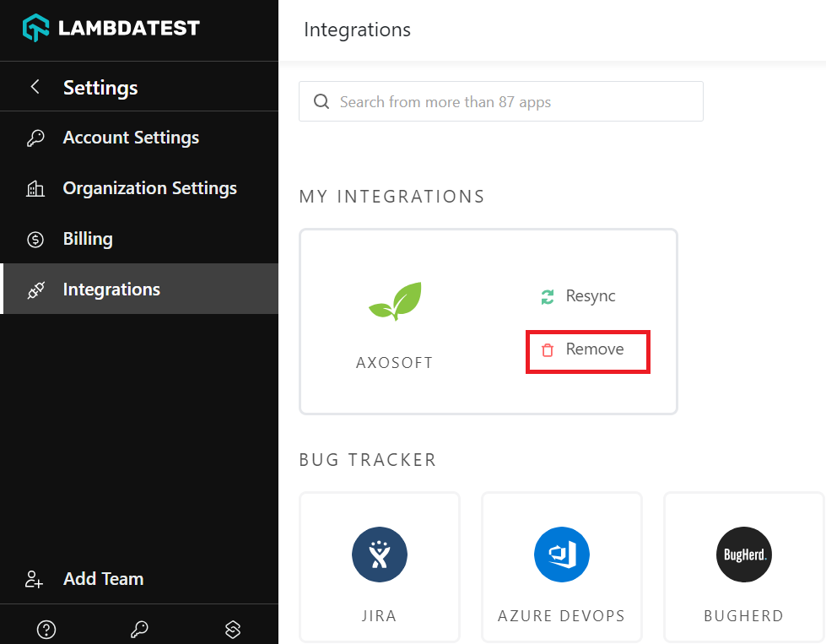
Task: Click the Account Settings key icon
Action: (35, 138)
